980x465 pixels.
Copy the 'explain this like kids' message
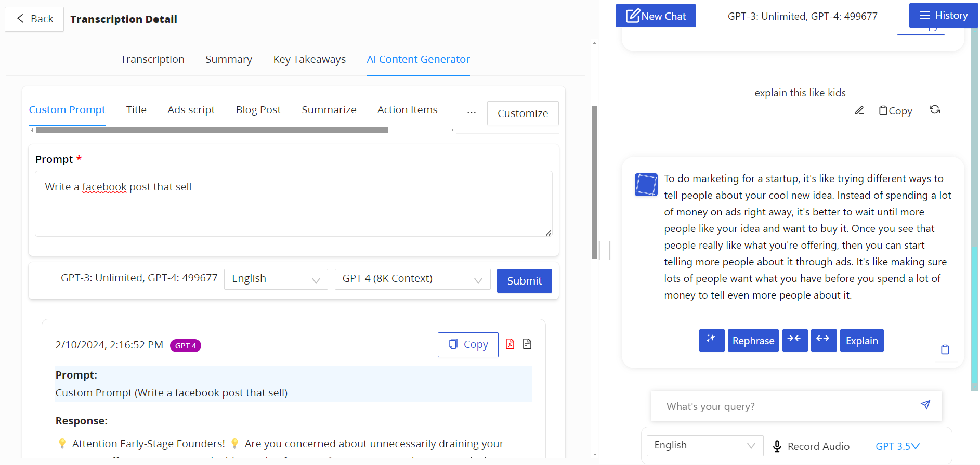(895, 110)
